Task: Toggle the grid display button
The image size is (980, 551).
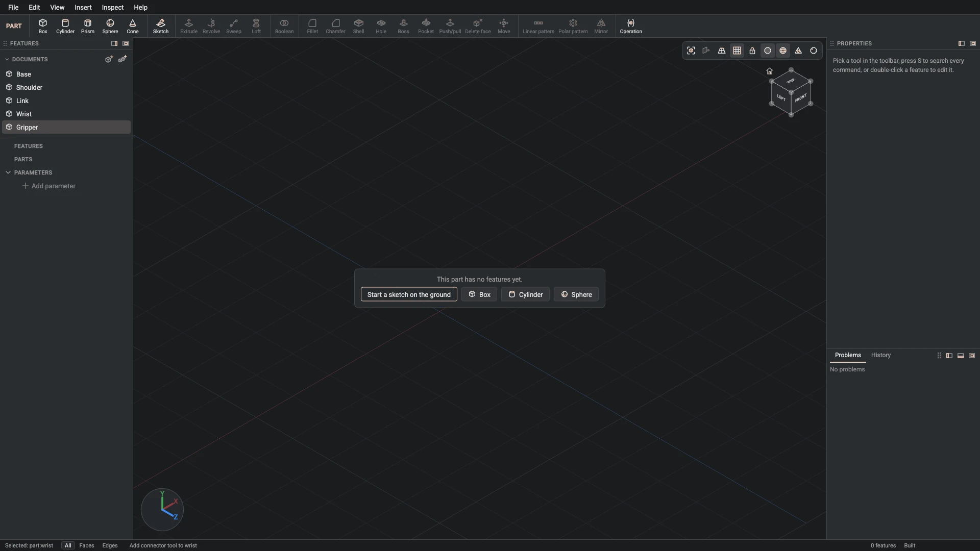Action: tap(737, 51)
